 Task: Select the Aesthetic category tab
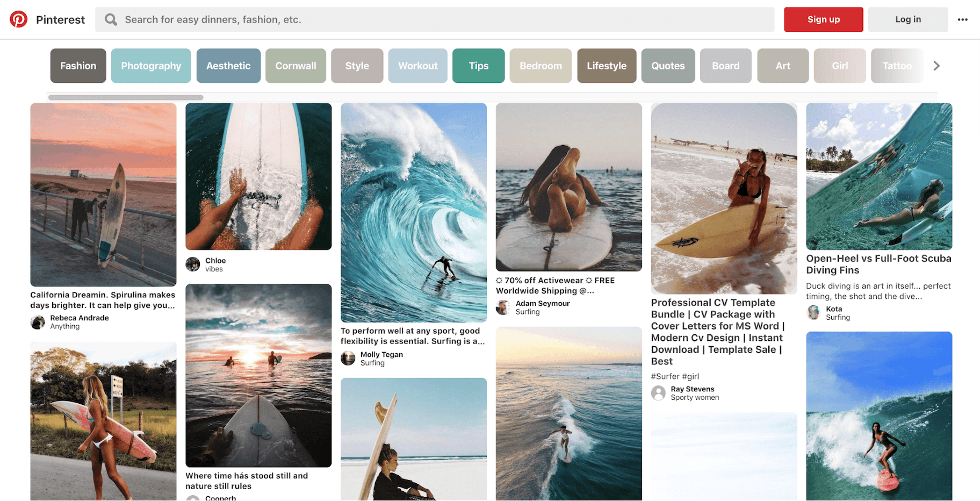coord(228,66)
